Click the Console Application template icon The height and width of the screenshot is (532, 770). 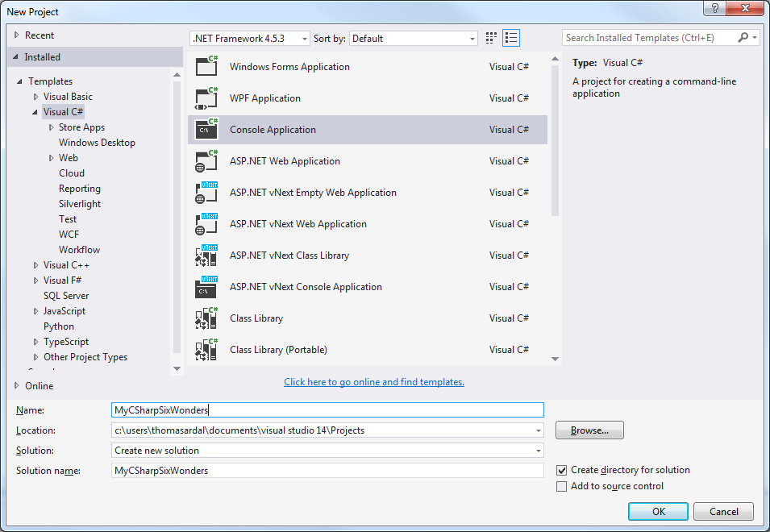coord(206,130)
